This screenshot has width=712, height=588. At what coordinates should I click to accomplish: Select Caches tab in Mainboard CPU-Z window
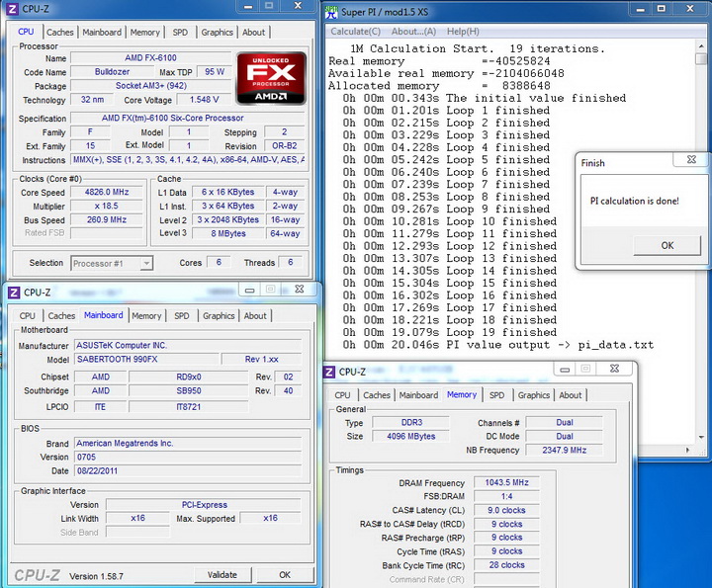61,316
